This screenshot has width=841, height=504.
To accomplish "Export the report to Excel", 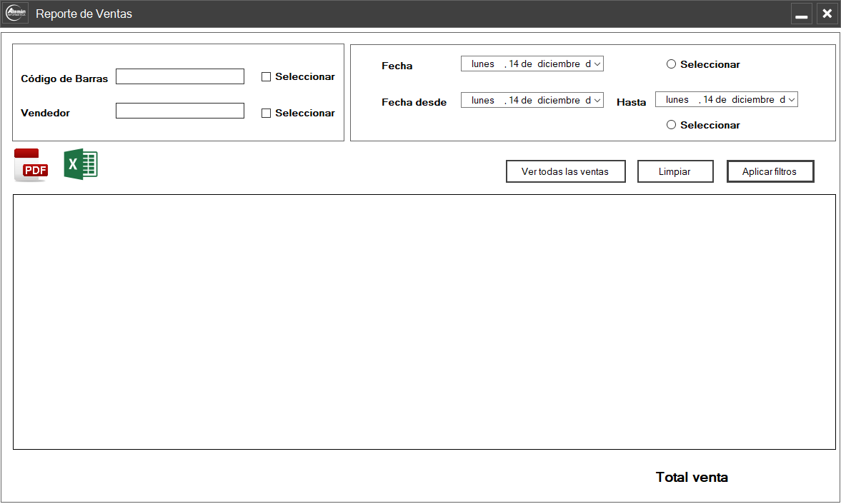I will tap(81, 164).
